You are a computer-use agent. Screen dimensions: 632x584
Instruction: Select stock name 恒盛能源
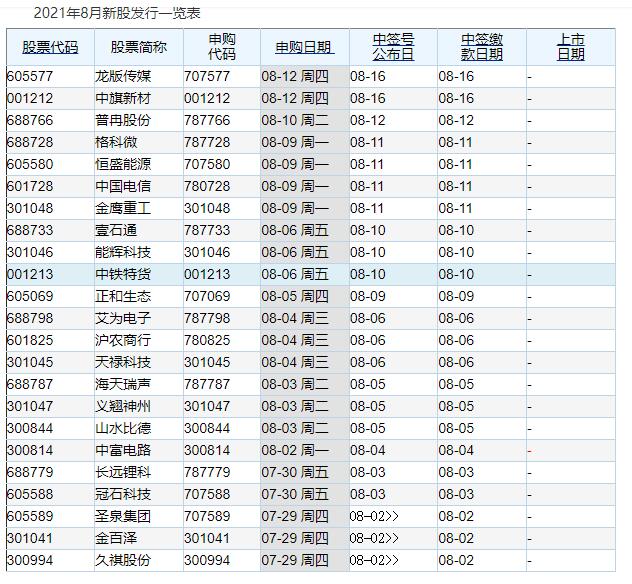[123, 164]
